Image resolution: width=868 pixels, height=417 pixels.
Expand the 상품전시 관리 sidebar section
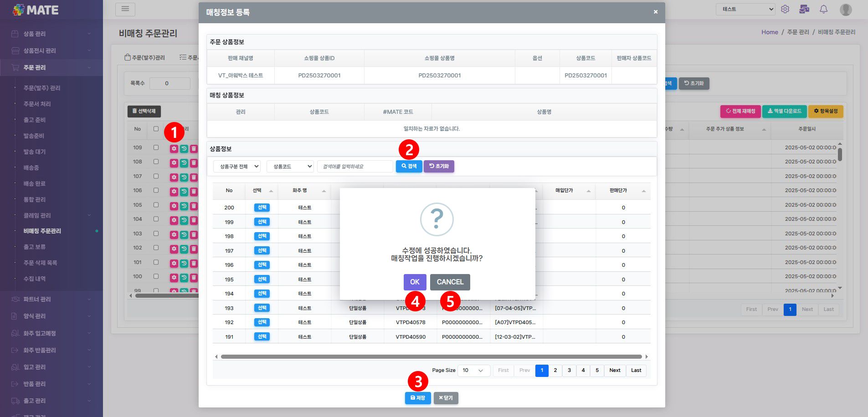click(x=51, y=51)
